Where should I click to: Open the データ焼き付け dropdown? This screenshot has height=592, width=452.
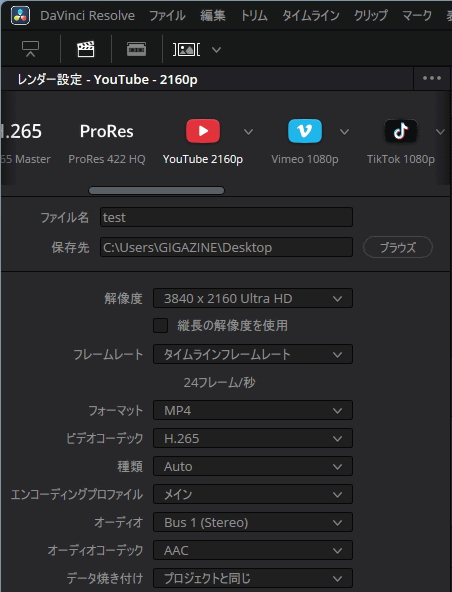[x=253, y=578]
